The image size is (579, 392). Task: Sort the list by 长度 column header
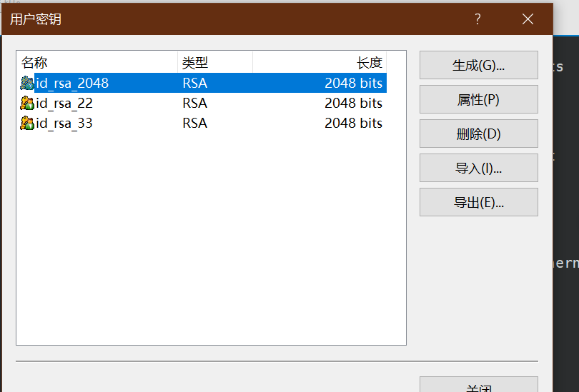click(x=320, y=62)
